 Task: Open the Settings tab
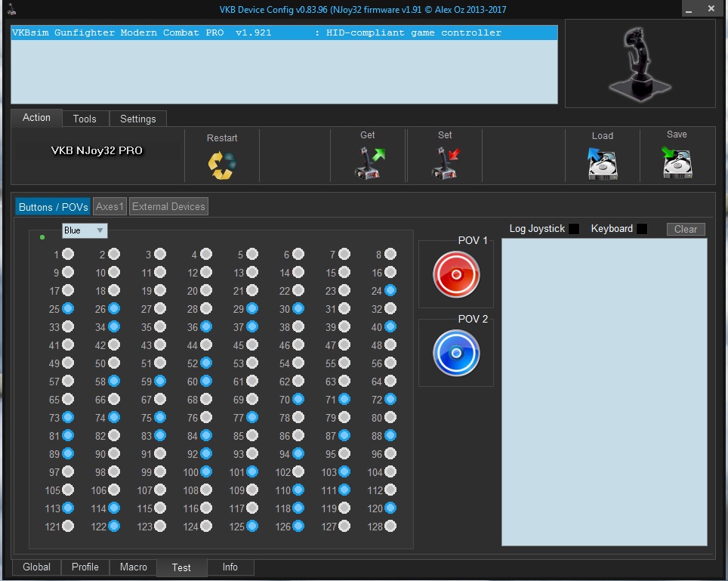[138, 119]
